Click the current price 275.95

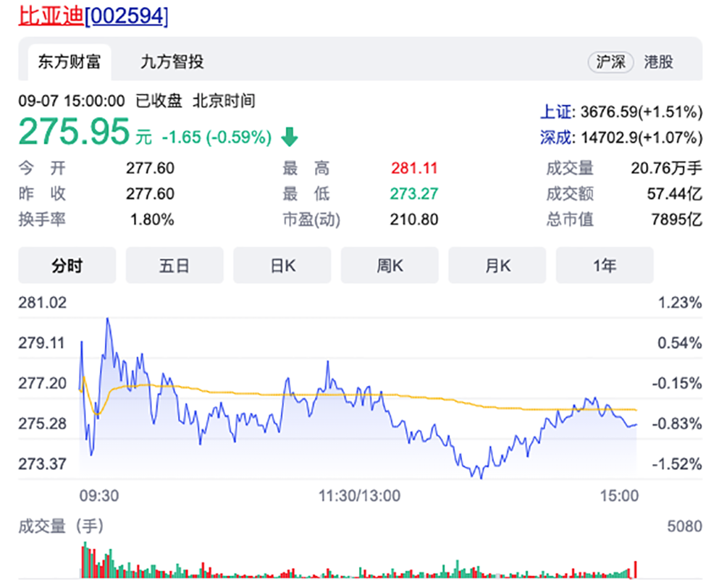(x=74, y=133)
